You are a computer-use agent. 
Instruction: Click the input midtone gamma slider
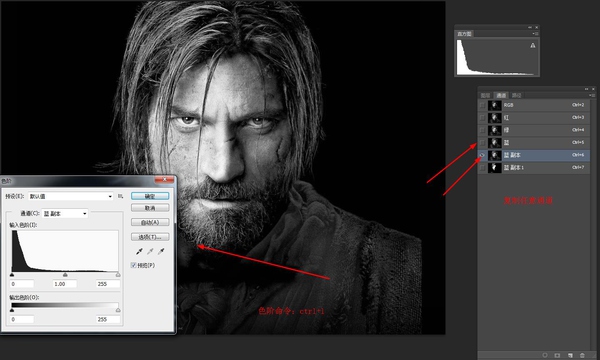(65, 275)
